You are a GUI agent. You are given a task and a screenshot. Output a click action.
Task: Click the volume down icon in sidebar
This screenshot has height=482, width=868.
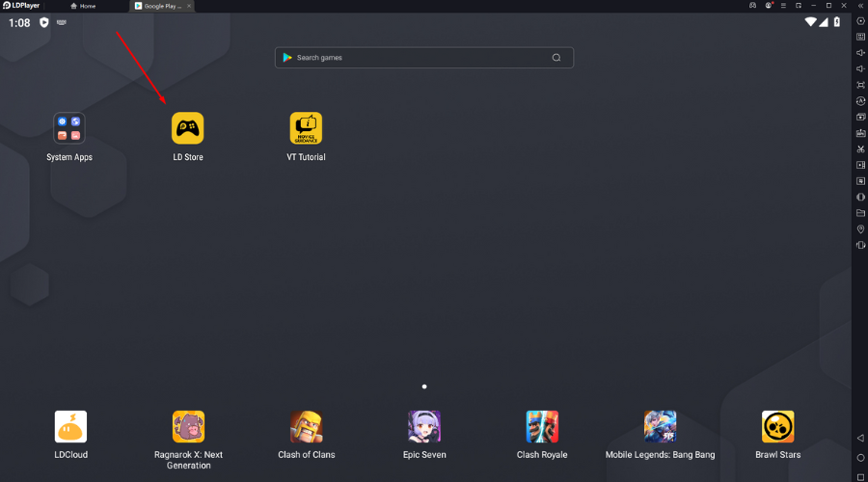(861, 69)
